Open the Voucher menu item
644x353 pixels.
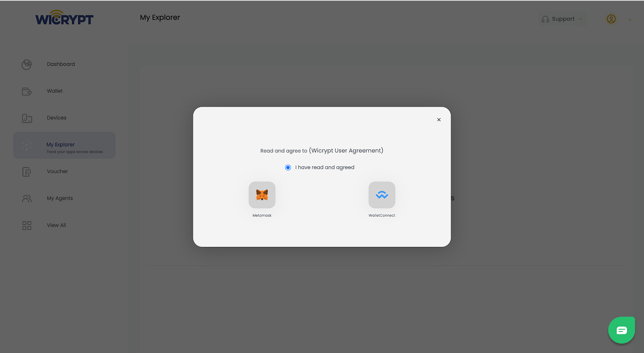click(x=57, y=171)
